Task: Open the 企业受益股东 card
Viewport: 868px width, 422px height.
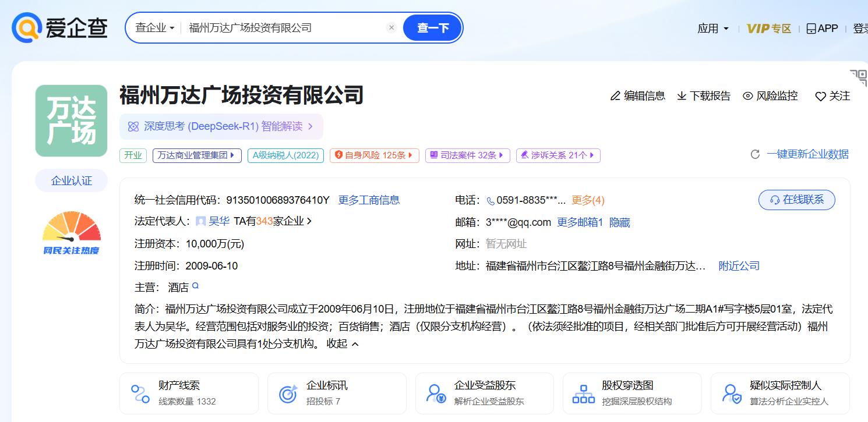Action: [x=485, y=393]
